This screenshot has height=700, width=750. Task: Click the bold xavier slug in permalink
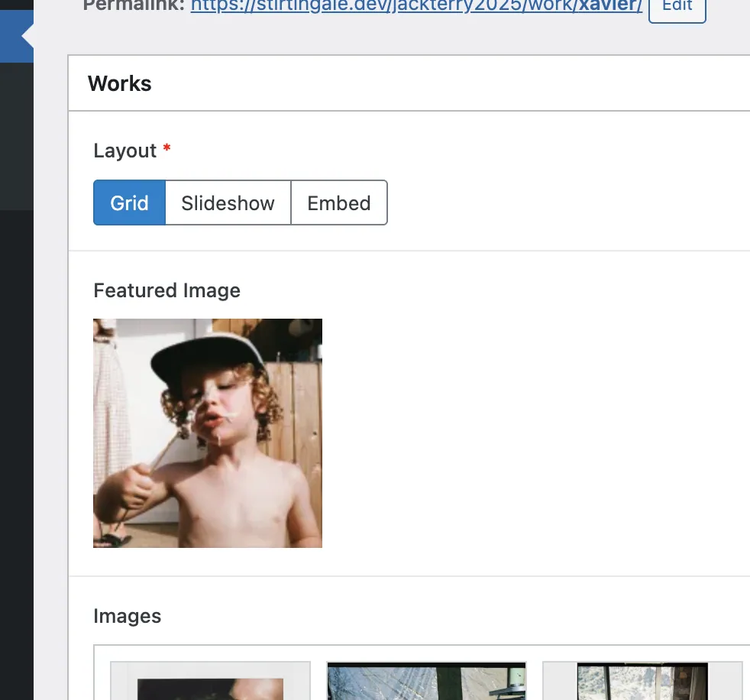[610, 7]
